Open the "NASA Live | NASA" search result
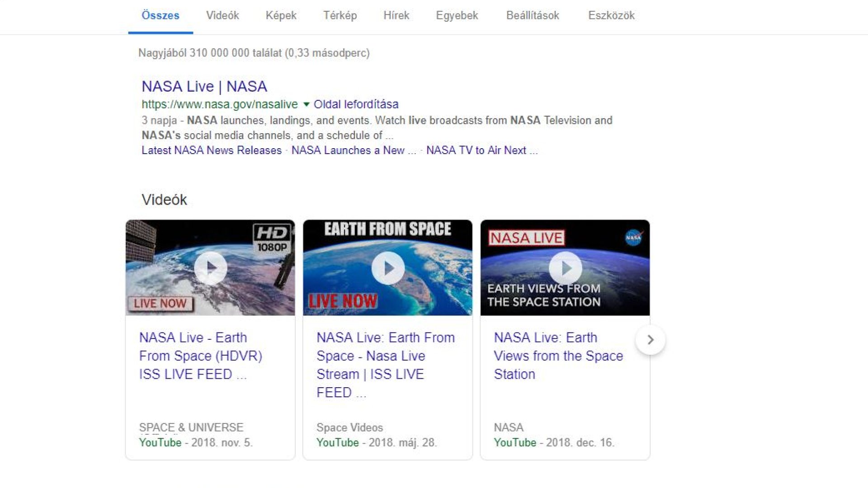Screen dimensions: 868x488 pos(204,86)
